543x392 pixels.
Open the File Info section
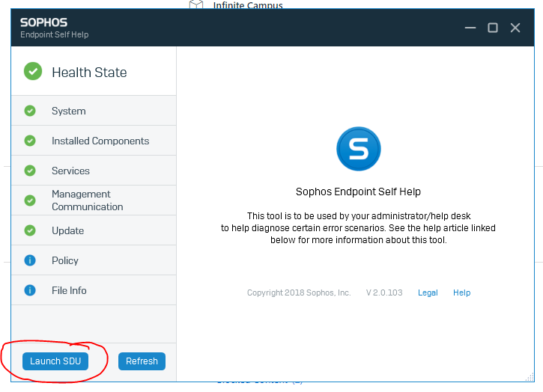coord(94,290)
